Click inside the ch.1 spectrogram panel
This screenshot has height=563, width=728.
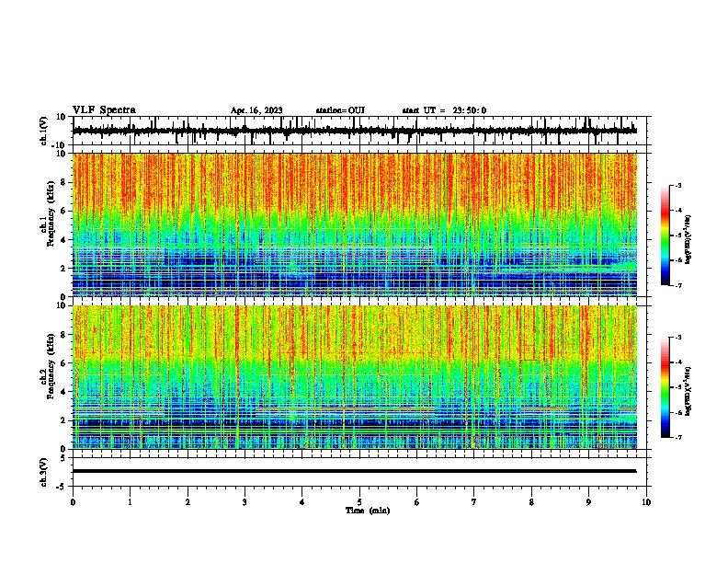point(355,224)
